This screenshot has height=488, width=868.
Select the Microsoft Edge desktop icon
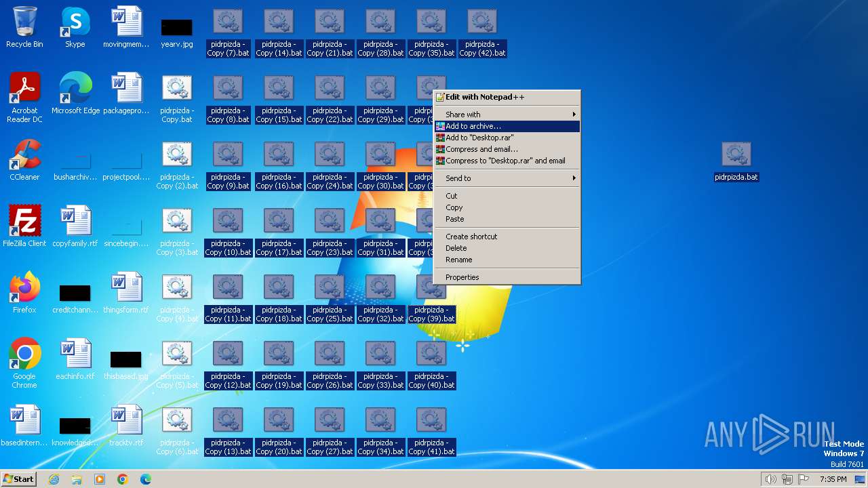[x=75, y=94]
